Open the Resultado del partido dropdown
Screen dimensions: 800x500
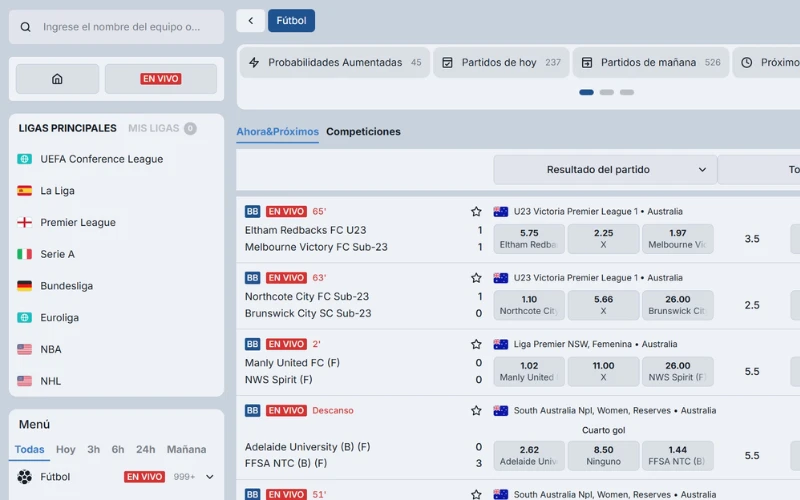pos(605,169)
